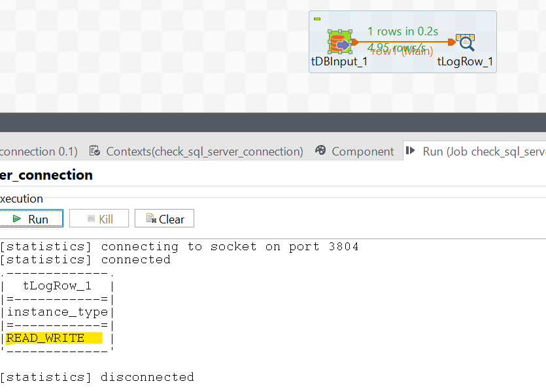Viewport: 546px width, 392px height.
Task: Click the tDBInput_1 component label
Action: click(x=339, y=63)
